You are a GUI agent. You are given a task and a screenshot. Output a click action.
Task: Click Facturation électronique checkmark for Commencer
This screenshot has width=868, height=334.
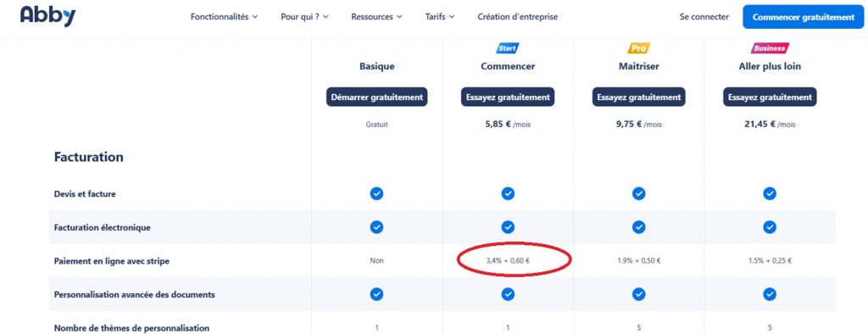(x=508, y=227)
